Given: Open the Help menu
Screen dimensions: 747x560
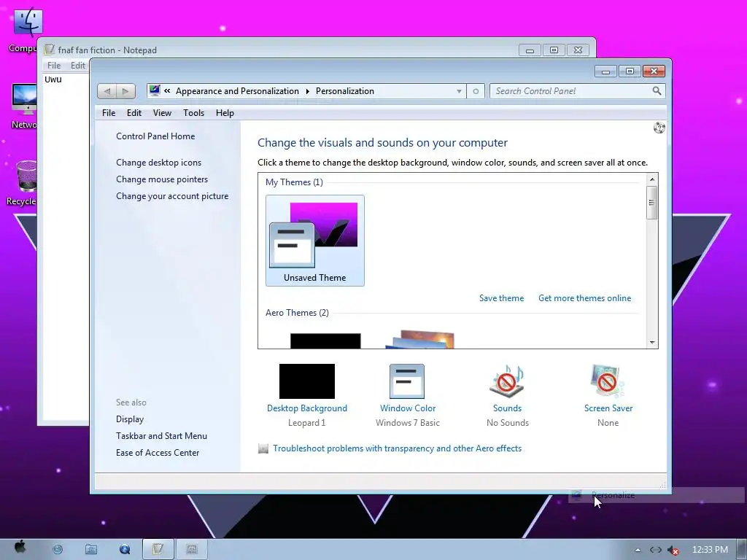Looking at the screenshot, I should (x=225, y=113).
